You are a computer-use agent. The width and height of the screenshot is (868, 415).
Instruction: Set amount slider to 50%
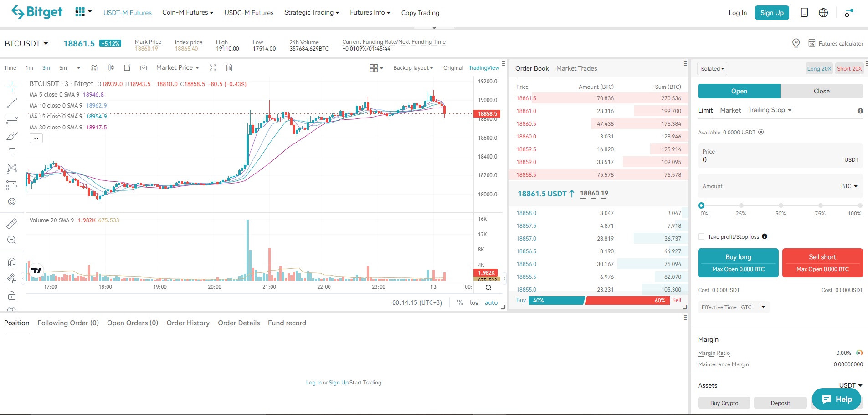pyautogui.click(x=781, y=205)
